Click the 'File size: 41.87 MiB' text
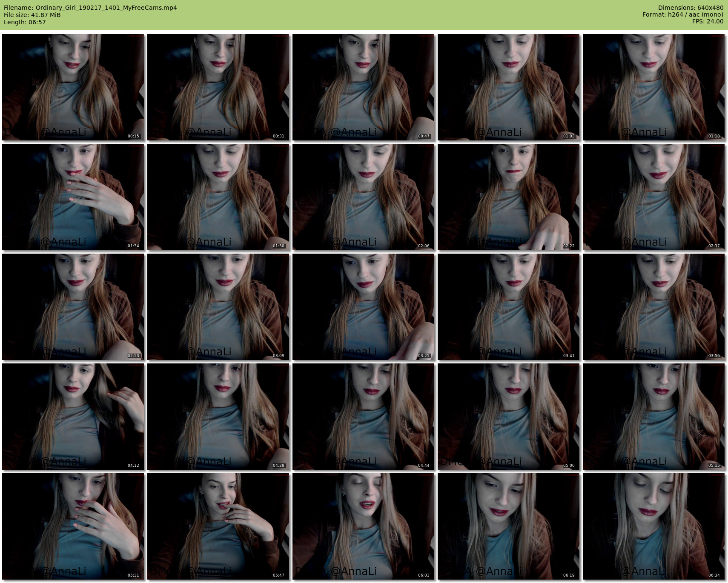Image resolution: width=728 pixels, height=583 pixels. 32,15
